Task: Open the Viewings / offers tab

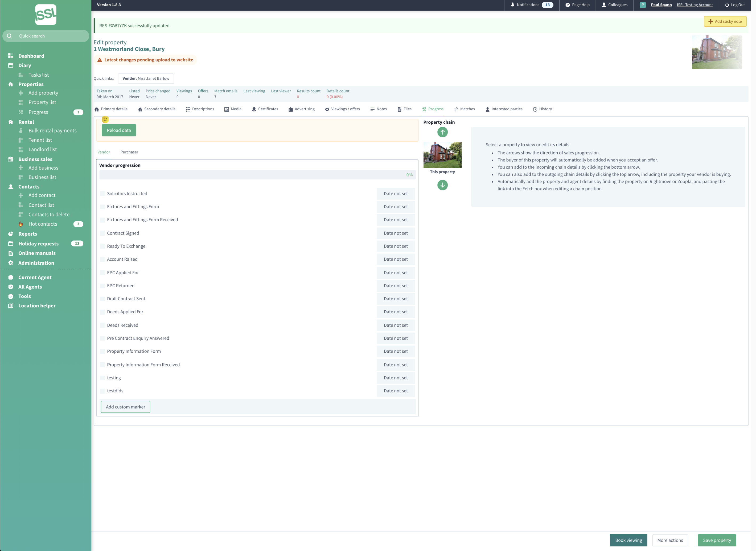Action: [x=342, y=109]
